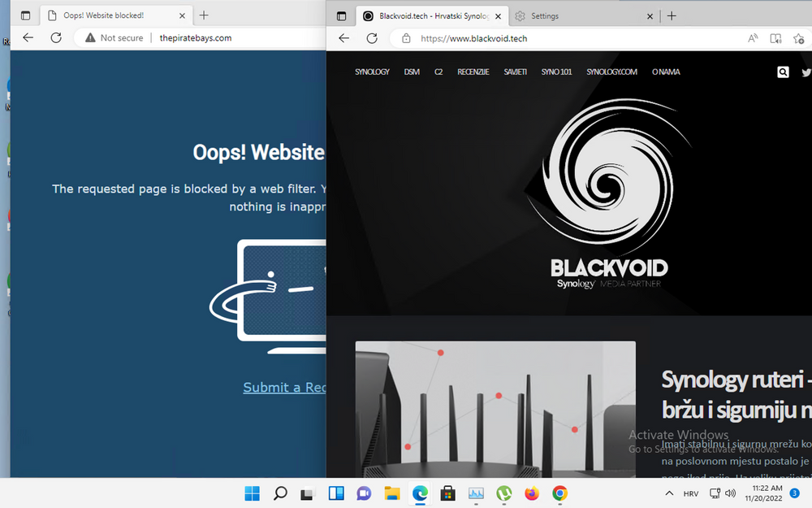Open taskbar Search

click(280, 493)
